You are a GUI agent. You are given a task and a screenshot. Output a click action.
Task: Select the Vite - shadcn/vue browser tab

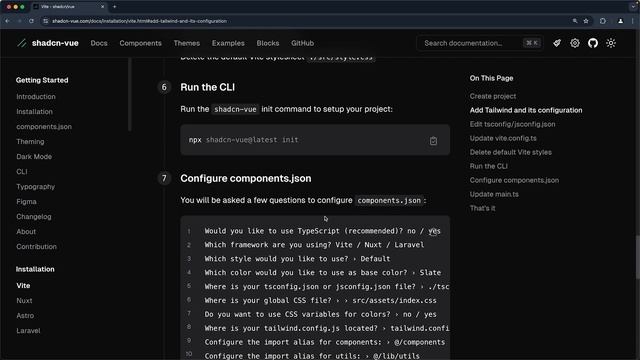[69, 7]
